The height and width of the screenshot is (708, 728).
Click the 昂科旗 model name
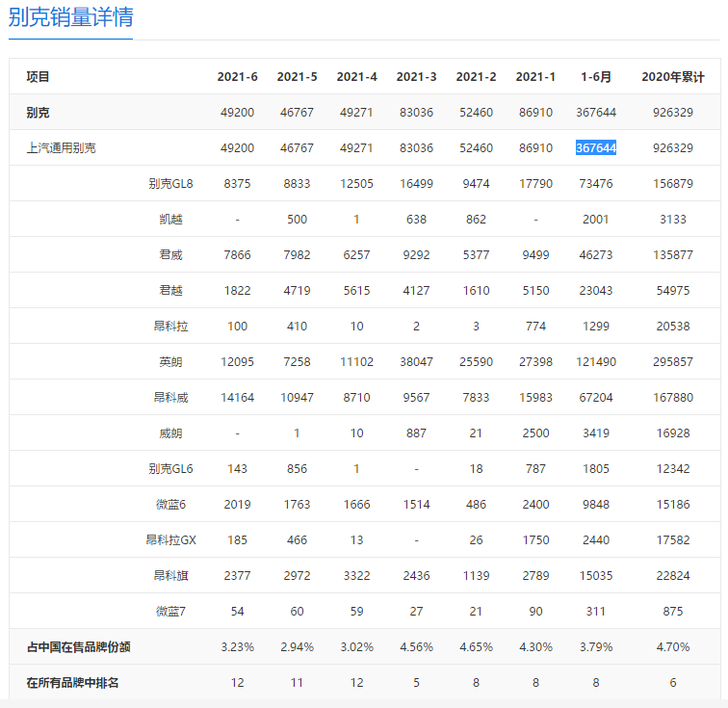click(170, 576)
